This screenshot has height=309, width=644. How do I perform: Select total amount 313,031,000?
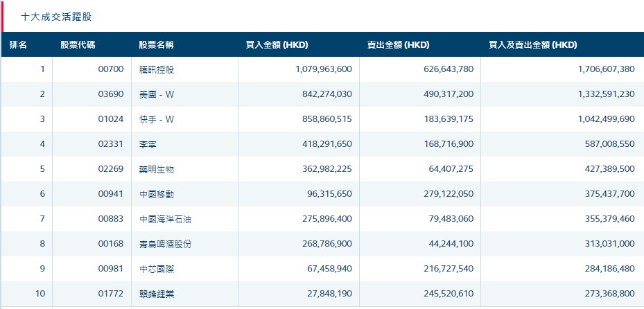point(610,244)
